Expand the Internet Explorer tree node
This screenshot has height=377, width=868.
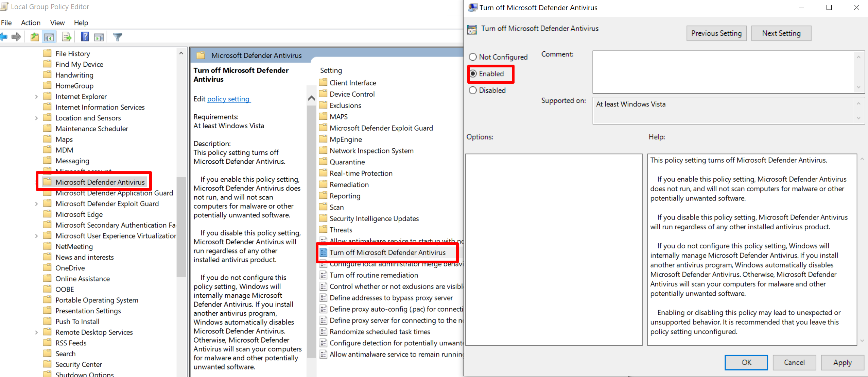coord(36,97)
